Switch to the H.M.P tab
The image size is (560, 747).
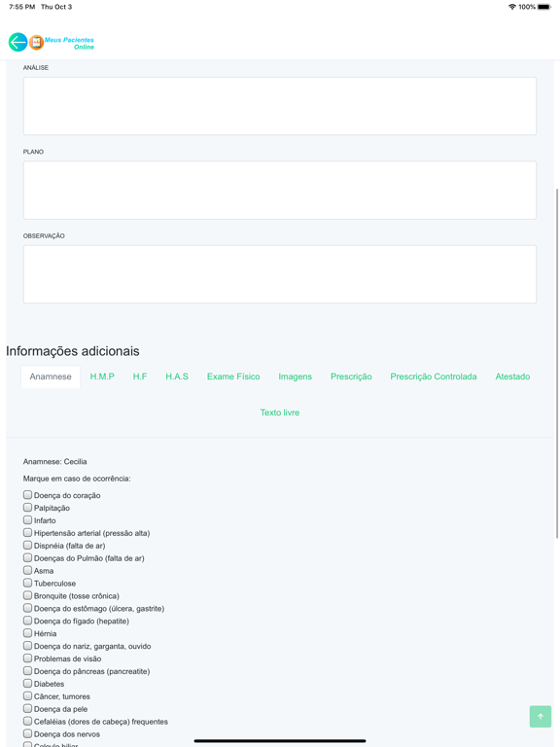102,376
